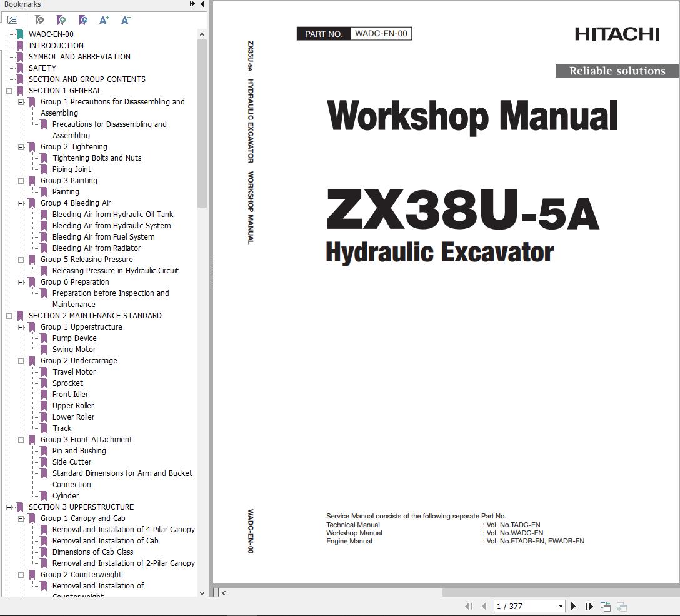The width and height of the screenshot is (680, 616).
Task: Collapse Group 3 Front Attachment node
Action: (x=21, y=440)
